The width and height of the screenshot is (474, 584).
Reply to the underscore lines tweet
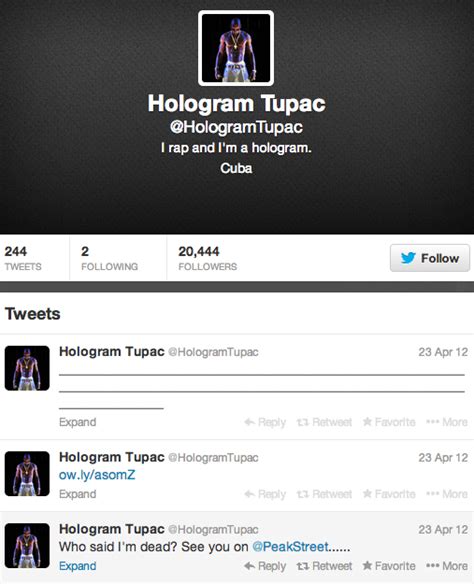pyautogui.click(x=265, y=422)
